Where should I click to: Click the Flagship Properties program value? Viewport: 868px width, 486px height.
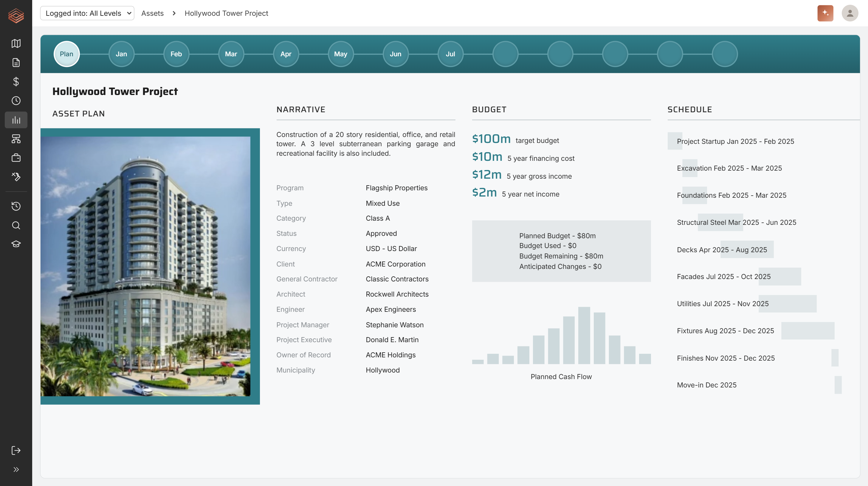(397, 188)
